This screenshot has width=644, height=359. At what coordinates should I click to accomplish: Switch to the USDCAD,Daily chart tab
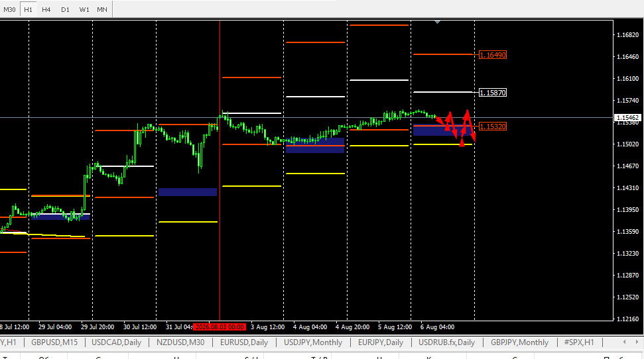pyautogui.click(x=116, y=342)
